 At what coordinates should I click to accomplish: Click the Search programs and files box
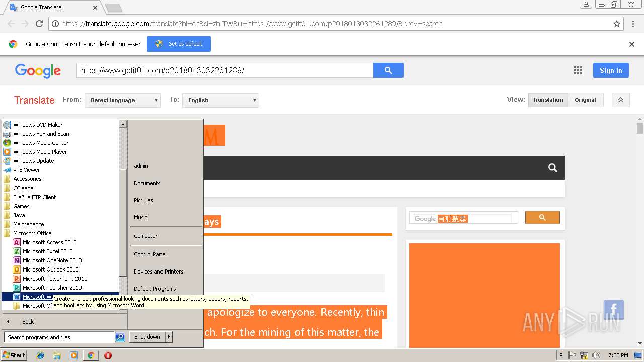[59, 337]
